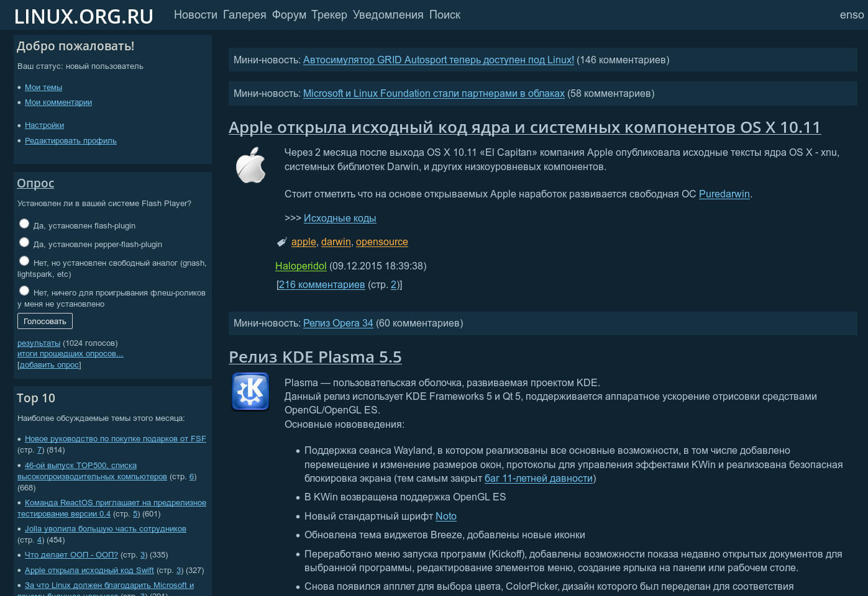Open page 3 of the ООП topic
The width and height of the screenshot is (868, 596).
(143, 555)
